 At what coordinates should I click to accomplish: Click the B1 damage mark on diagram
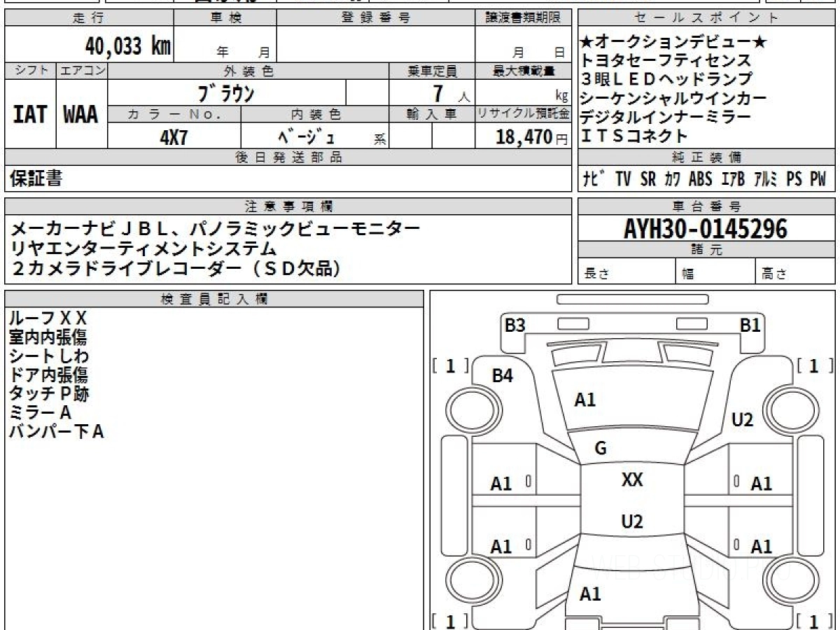pos(750,325)
